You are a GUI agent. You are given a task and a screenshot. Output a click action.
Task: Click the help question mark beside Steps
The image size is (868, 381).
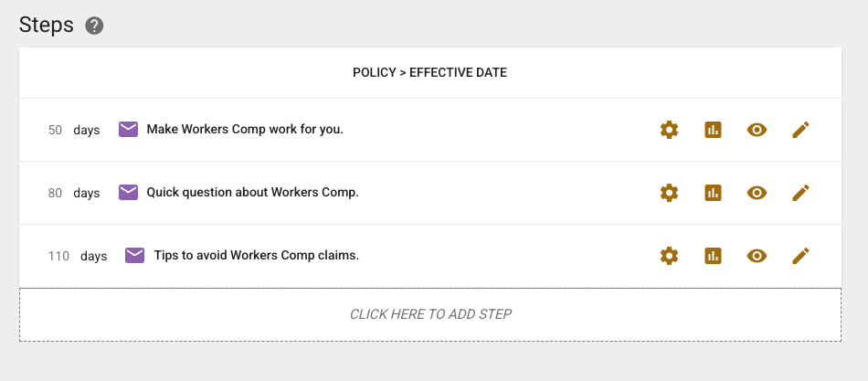tap(94, 26)
